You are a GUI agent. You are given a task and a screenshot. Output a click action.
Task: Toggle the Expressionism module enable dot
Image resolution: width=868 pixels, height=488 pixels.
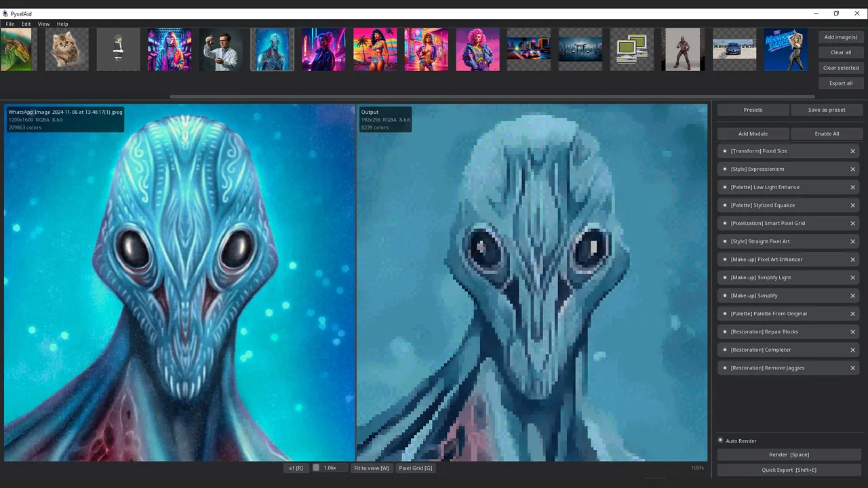tap(725, 169)
